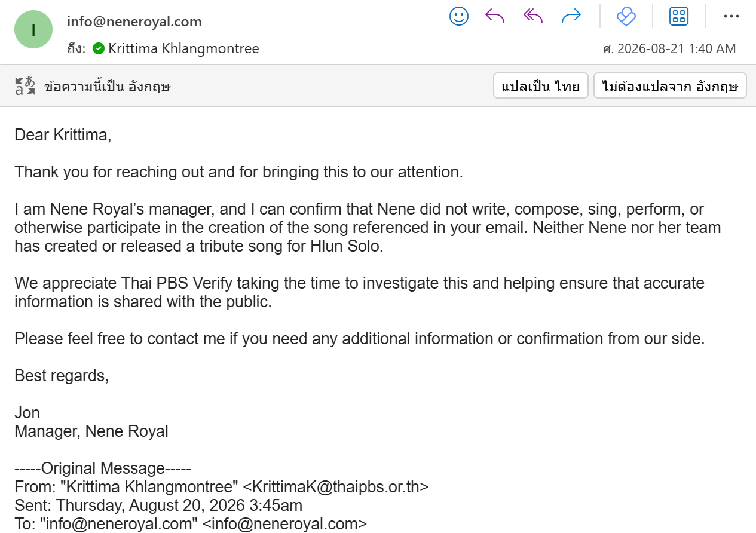Reply to the email with the single-arrow icon

pyautogui.click(x=495, y=16)
